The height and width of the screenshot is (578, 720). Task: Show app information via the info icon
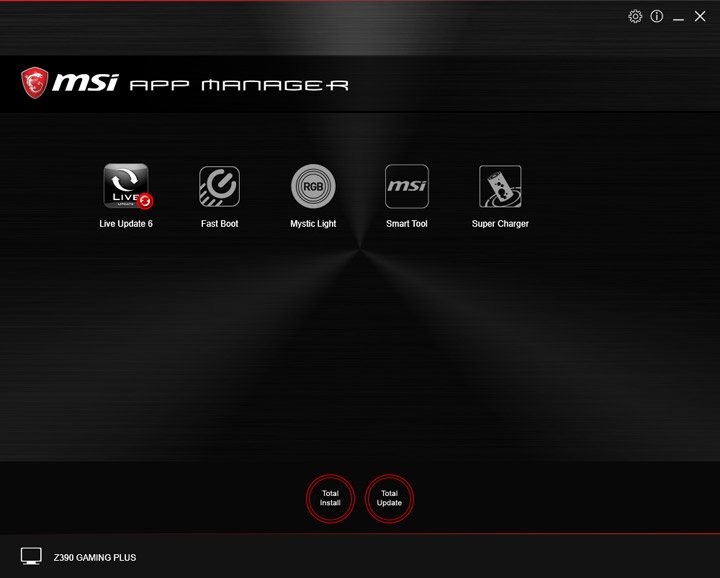coord(657,17)
